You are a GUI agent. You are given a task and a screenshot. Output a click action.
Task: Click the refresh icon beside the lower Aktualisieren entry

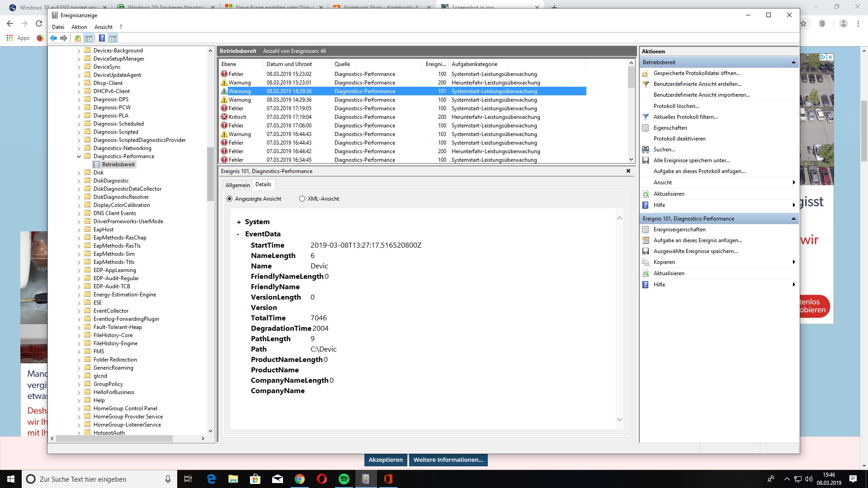[x=646, y=273]
